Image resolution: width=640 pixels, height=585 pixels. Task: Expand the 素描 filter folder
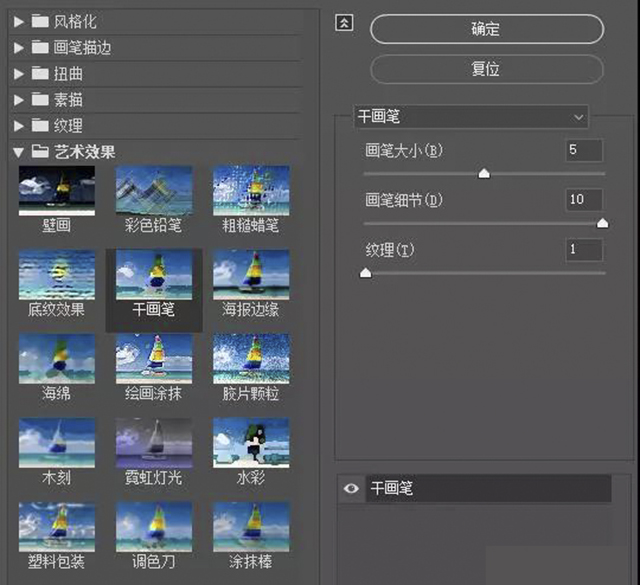[x=18, y=100]
